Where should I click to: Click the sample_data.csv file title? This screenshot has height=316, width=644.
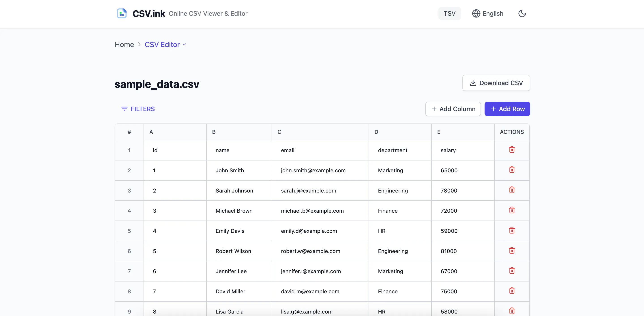click(157, 84)
